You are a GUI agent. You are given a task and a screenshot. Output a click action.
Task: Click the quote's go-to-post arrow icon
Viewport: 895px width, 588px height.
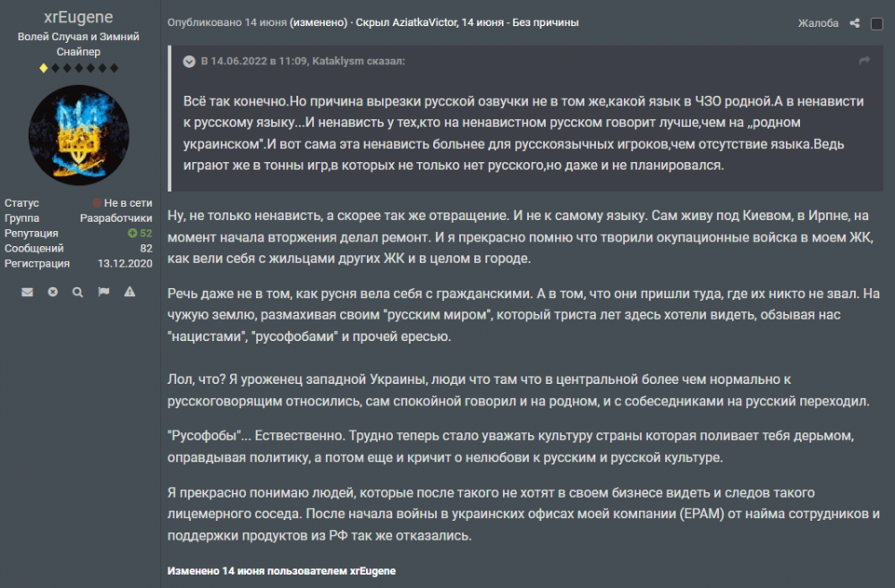865,61
